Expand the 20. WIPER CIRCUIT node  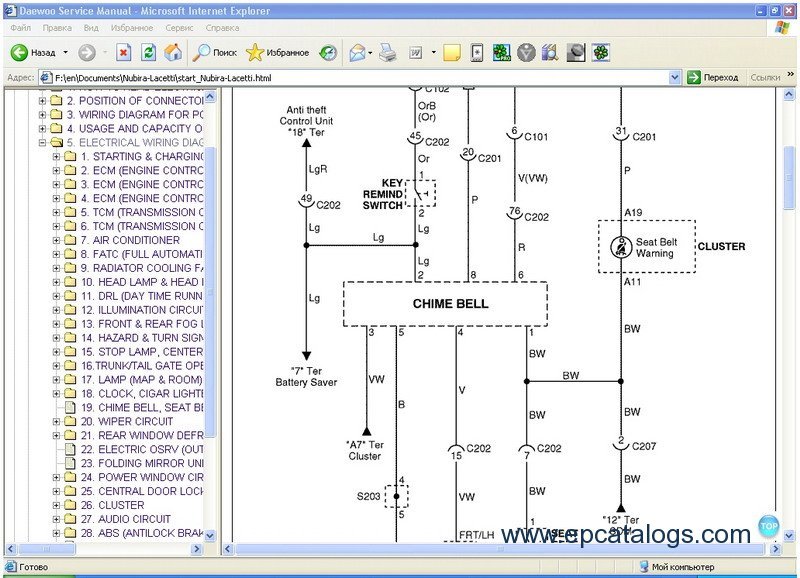(x=57, y=421)
